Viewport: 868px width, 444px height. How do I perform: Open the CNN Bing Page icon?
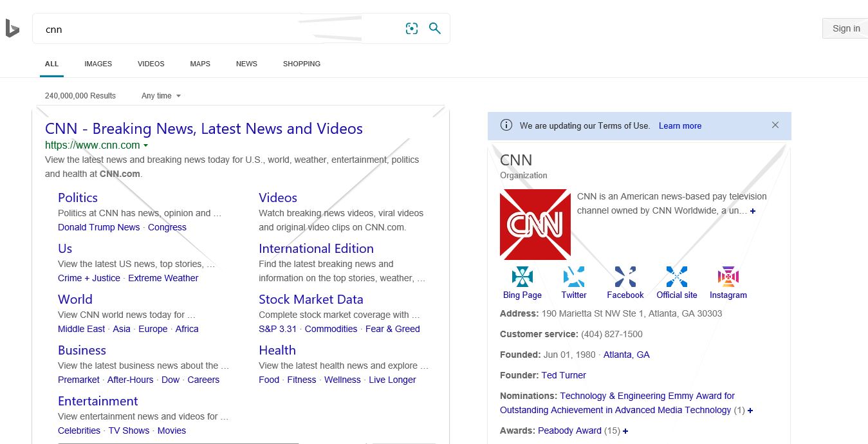click(522, 277)
